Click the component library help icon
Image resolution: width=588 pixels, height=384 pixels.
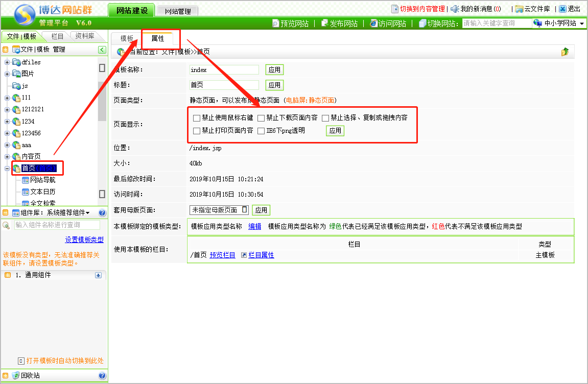point(102,213)
